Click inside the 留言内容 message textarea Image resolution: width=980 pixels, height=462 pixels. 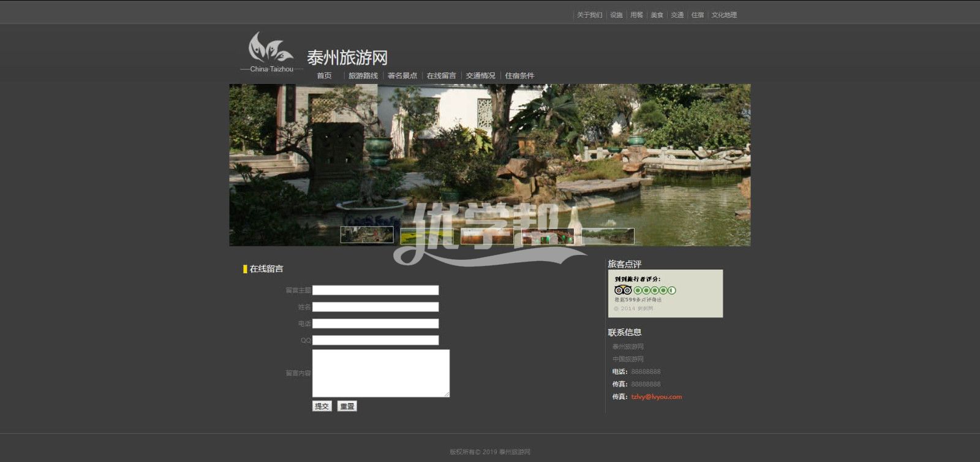point(380,373)
